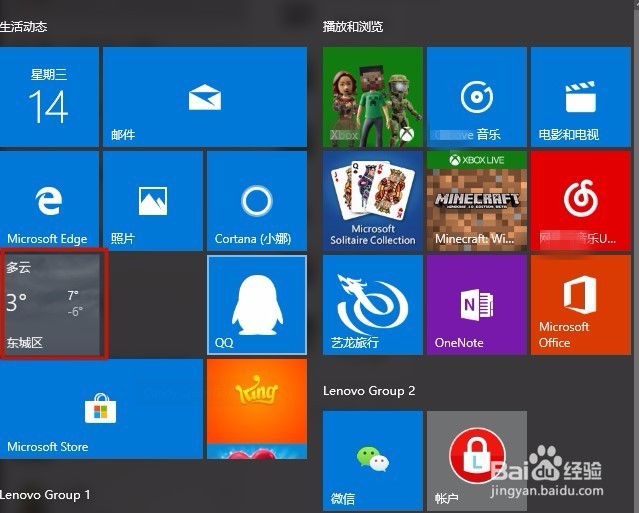Launch Microsoft Solitaire Collection tile

pyautogui.click(x=372, y=201)
